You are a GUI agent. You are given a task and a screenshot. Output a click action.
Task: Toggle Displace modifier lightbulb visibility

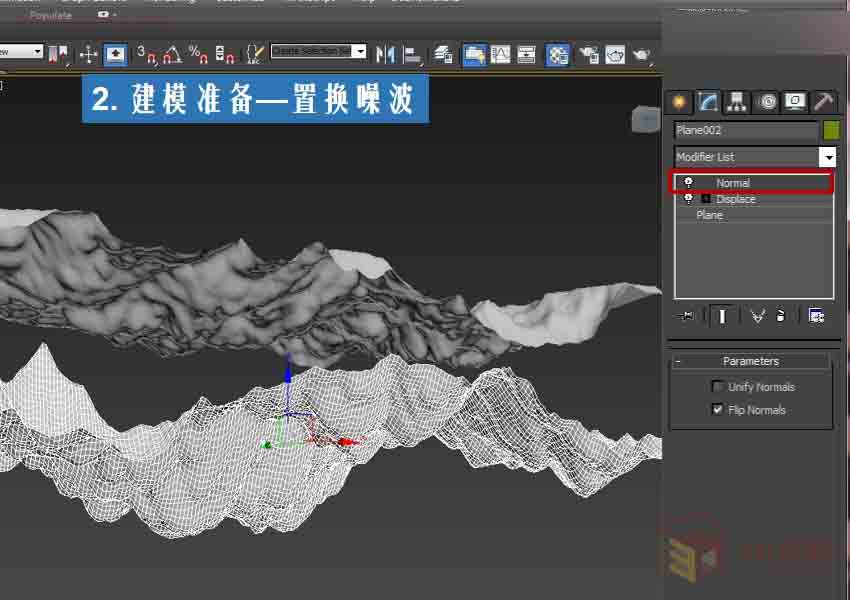pos(688,199)
